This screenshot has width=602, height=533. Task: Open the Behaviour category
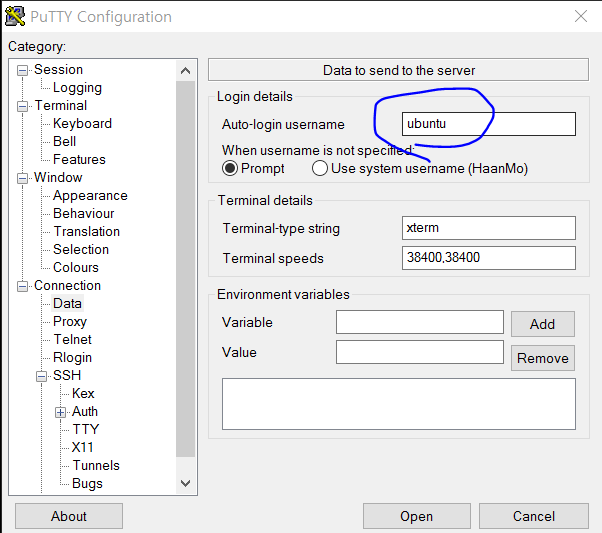(x=84, y=214)
